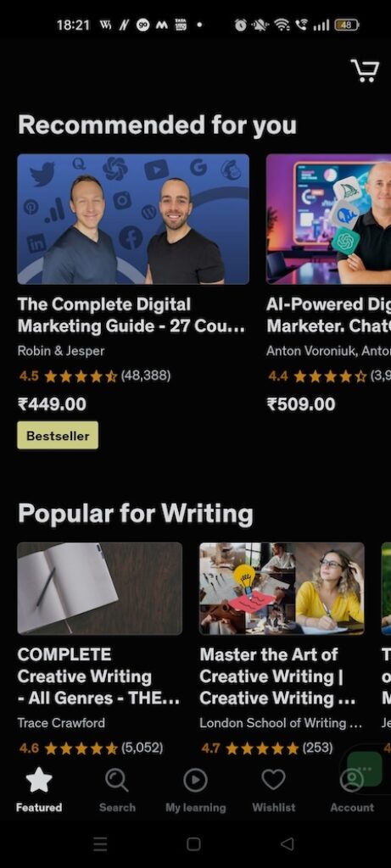391x868 pixels.
Task: Tap the green floating chat bubble
Action: tap(365, 769)
